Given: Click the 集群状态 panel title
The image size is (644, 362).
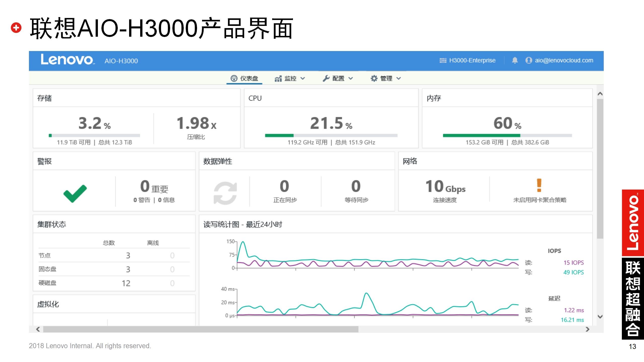Looking at the screenshot, I should [x=52, y=224].
